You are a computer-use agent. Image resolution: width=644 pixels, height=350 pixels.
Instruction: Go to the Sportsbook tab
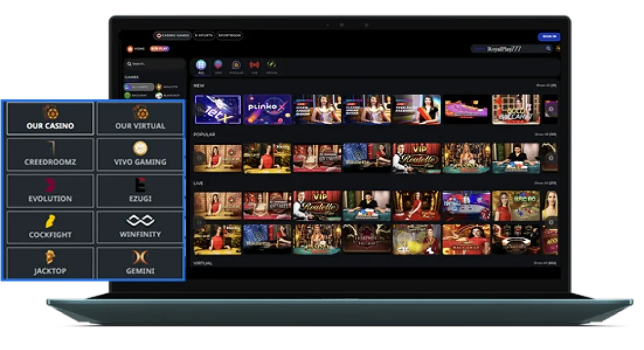tap(230, 36)
